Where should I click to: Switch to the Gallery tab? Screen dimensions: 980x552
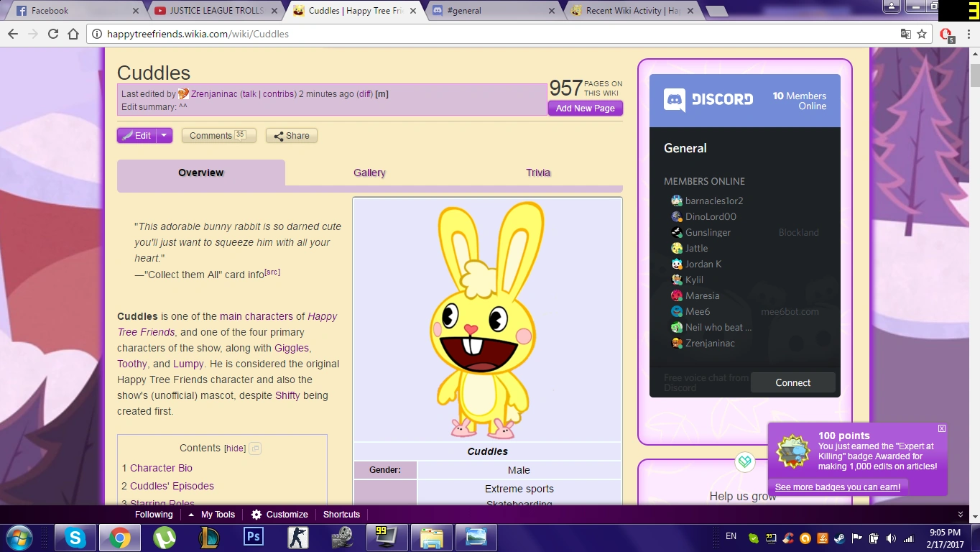tap(369, 172)
